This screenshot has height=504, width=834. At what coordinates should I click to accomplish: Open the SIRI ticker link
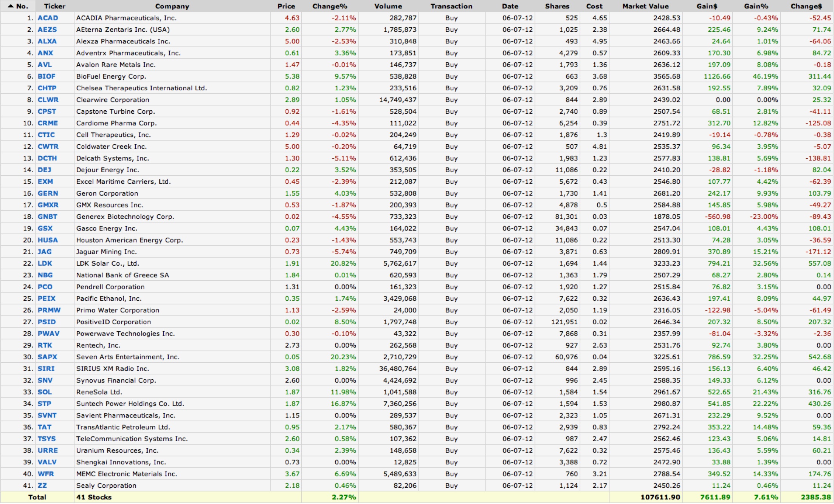(x=46, y=368)
